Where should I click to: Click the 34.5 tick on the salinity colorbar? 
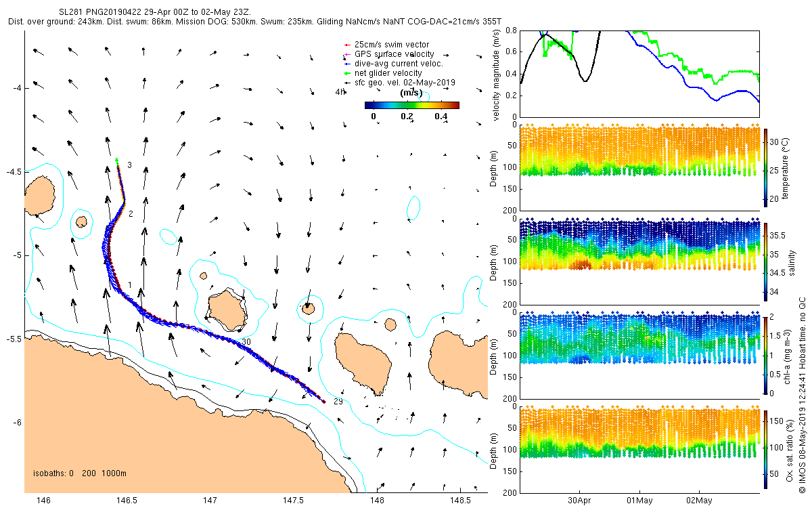tap(779, 272)
